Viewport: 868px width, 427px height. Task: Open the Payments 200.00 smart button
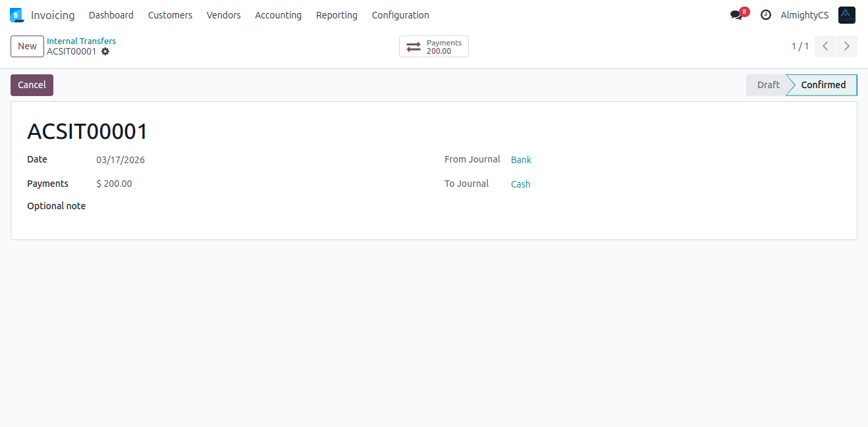tap(433, 47)
